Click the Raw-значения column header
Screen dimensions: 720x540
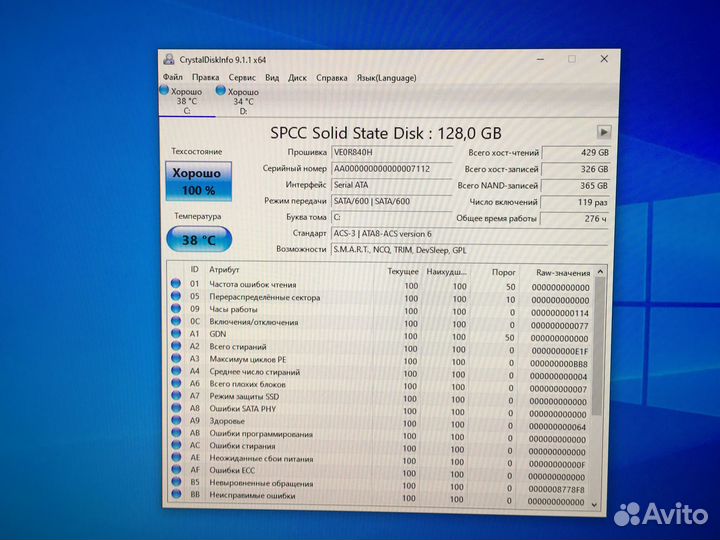coord(562,271)
